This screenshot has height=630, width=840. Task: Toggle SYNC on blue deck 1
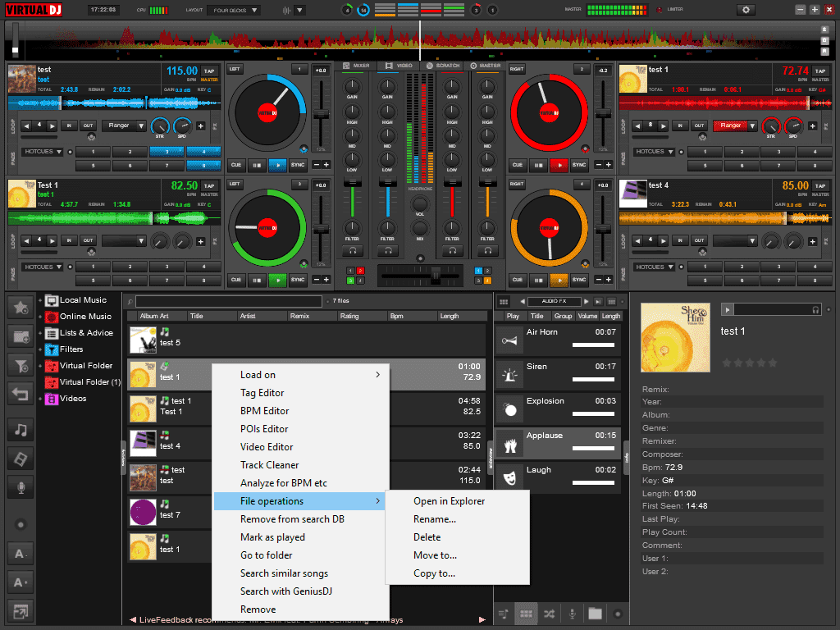(x=298, y=165)
